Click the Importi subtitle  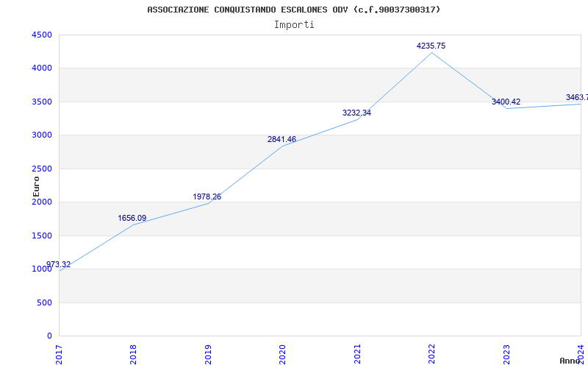[x=294, y=25]
